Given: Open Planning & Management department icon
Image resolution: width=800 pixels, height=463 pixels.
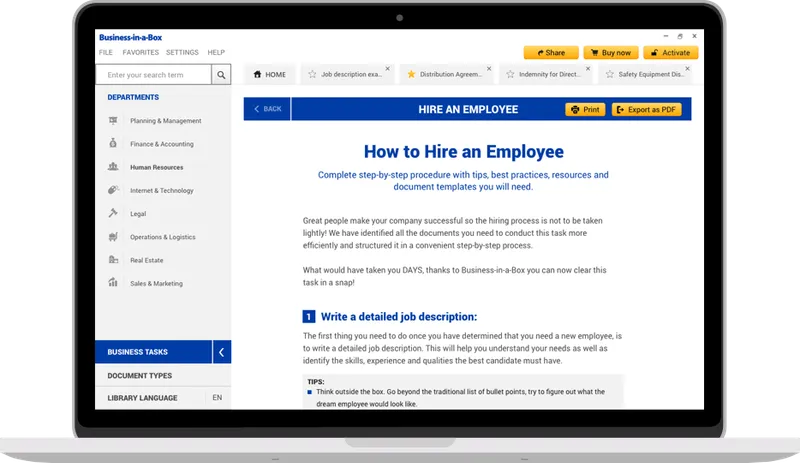Looking at the screenshot, I should click(113, 120).
